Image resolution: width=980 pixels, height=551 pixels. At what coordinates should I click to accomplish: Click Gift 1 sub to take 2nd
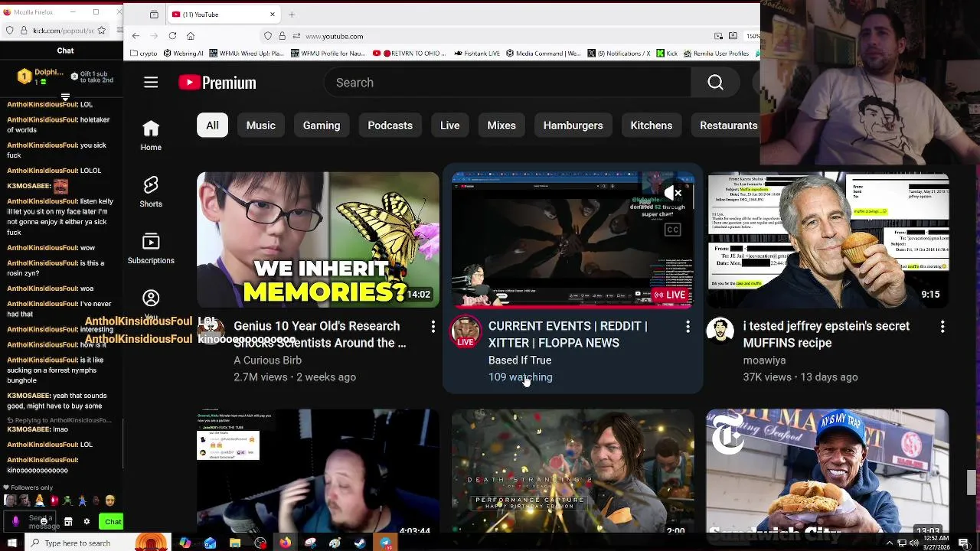tap(92, 77)
